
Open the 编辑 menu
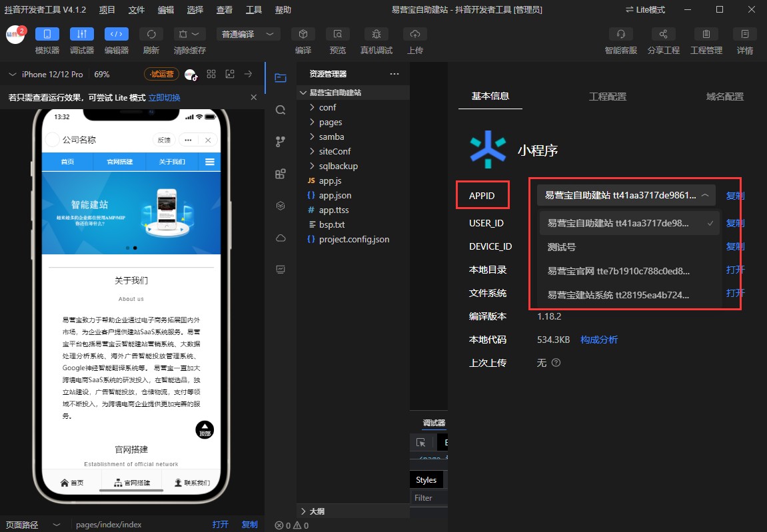click(165, 10)
